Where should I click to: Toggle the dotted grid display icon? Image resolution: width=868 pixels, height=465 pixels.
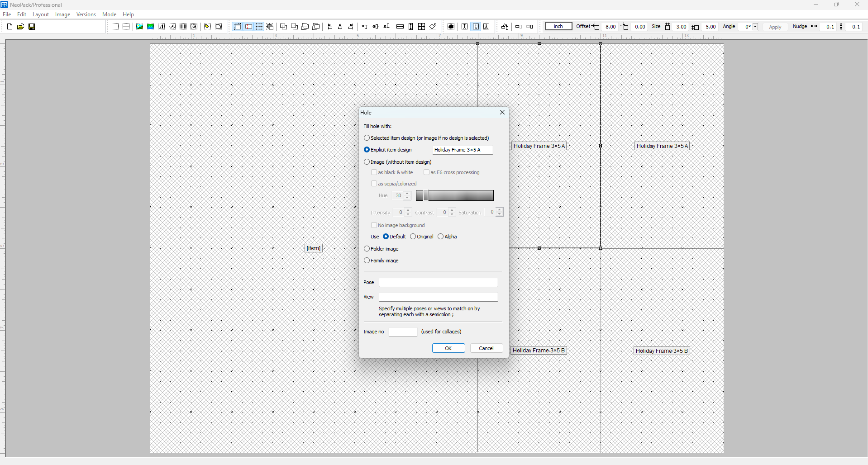coord(258,26)
